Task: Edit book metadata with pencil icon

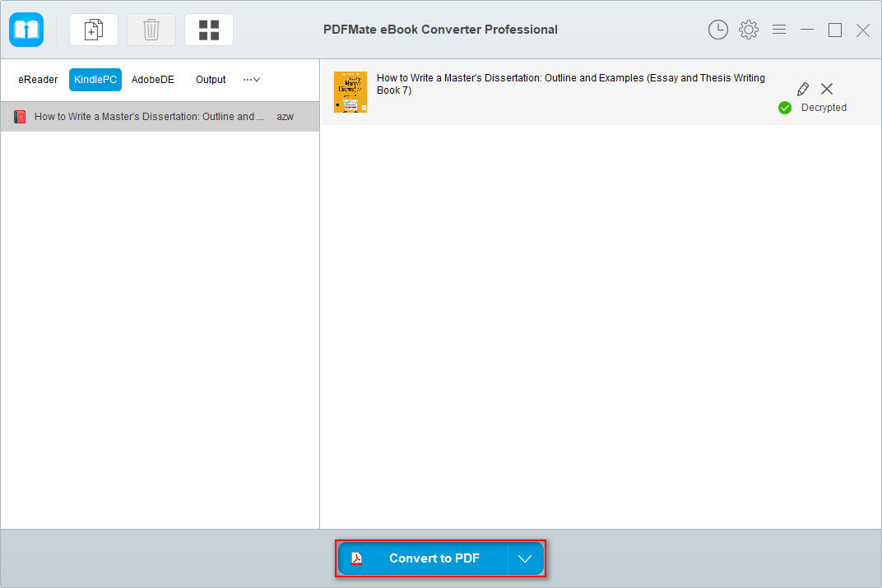Action: (803, 89)
